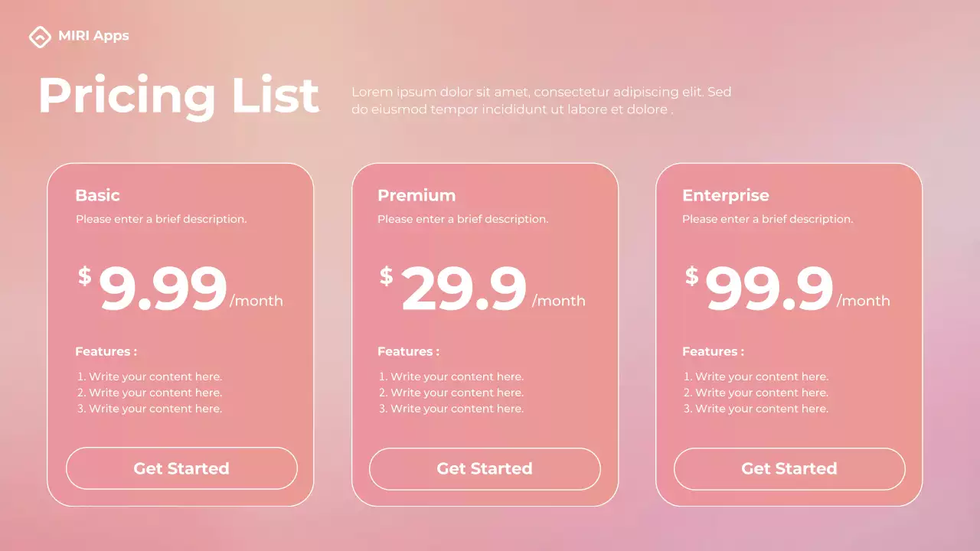Click the MIRI Apps diamond logo icon

click(39, 36)
